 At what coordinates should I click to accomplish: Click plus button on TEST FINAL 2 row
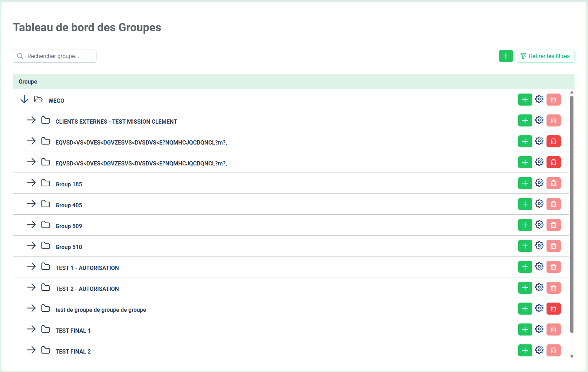coord(525,350)
